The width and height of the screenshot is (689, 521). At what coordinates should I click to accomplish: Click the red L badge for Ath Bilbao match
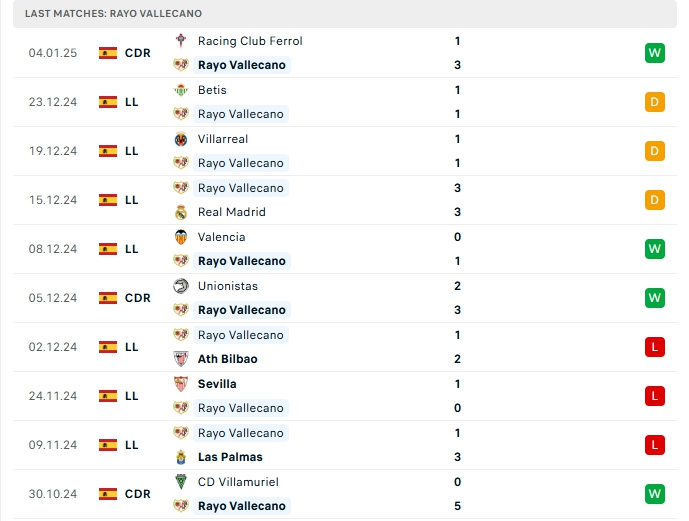[655, 347]
